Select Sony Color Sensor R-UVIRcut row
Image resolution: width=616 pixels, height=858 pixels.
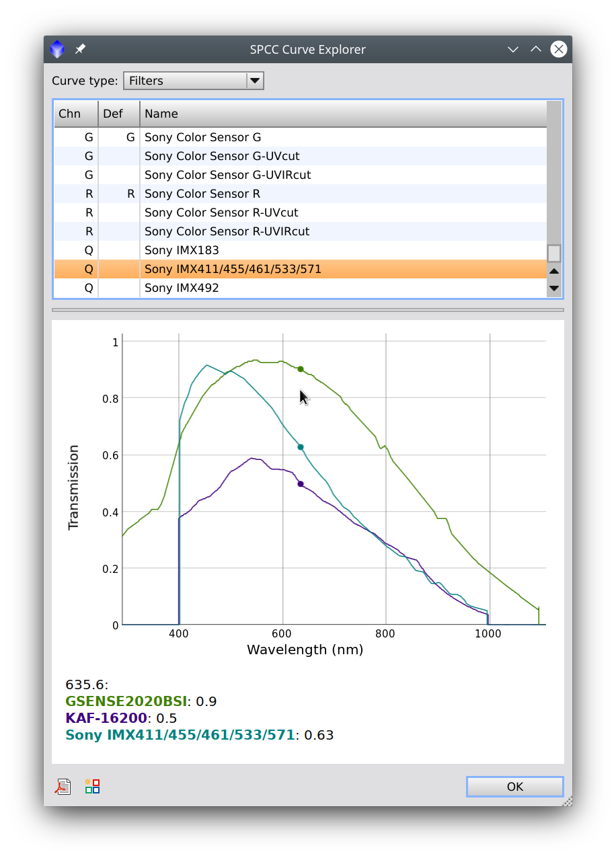click(x=301, y=231)
